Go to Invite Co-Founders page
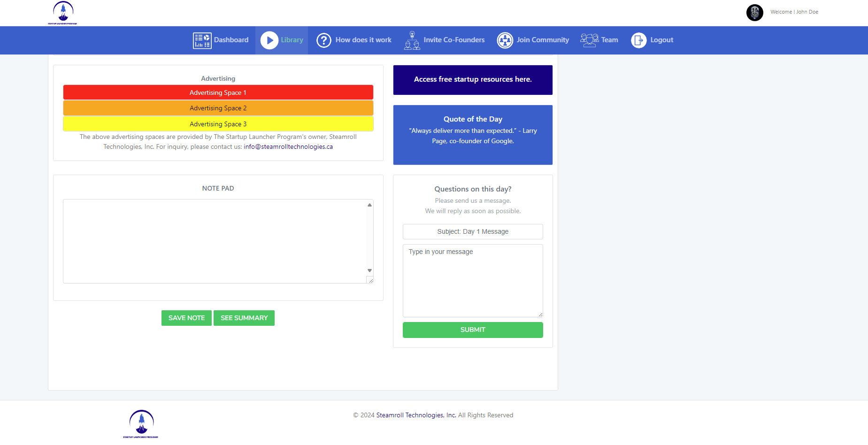This screenshot has height=445, width=868. 453,40
